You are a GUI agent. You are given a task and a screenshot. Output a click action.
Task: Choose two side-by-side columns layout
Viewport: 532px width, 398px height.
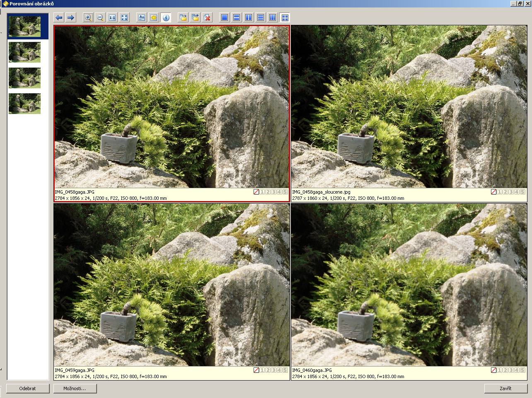click(249, 17)
